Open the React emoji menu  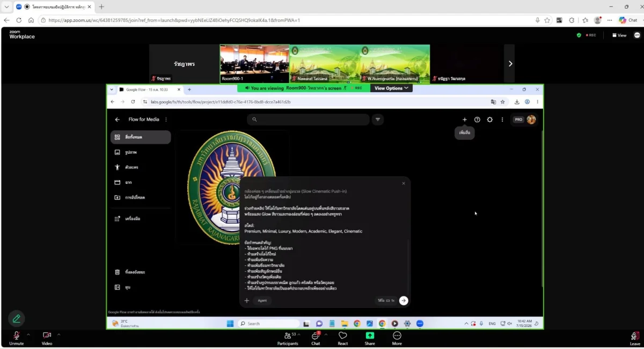click(x=343, y=338)
